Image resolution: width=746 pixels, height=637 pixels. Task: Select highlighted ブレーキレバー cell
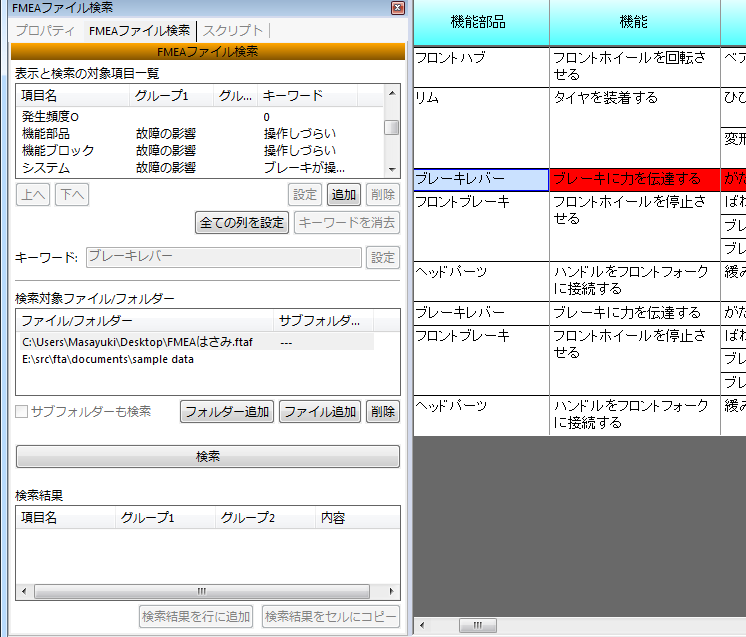point(481,179)
